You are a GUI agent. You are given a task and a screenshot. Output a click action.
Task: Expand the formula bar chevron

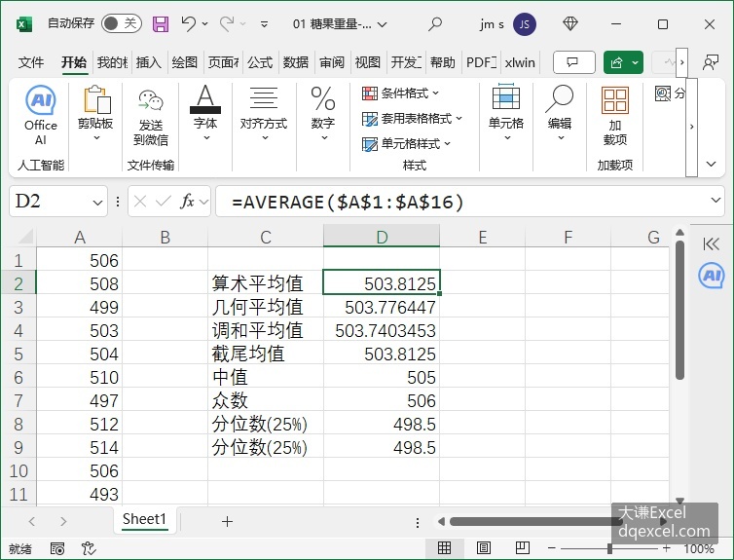pyautogui.click(x=716, y=201)
